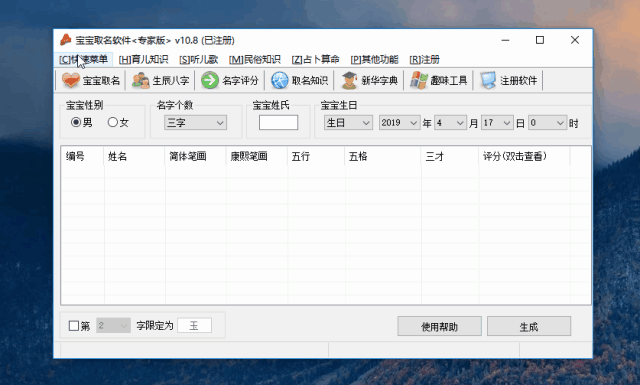Open the day dropdown showing 17
Image resolution: width=640 pixels, height=385 pixels.
pyautogui.click(x=497, y=123)
